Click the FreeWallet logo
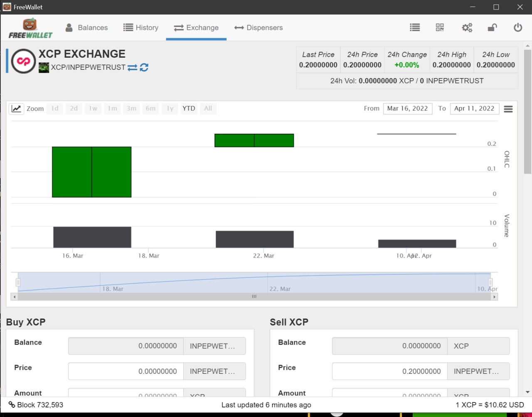 (30, 28)
